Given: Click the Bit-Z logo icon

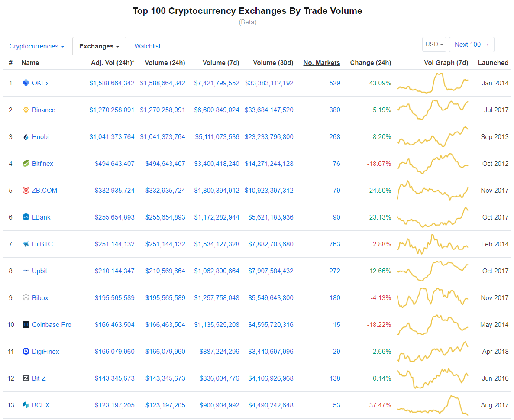Looking at the screenshot, I should (x=26, y=378).
